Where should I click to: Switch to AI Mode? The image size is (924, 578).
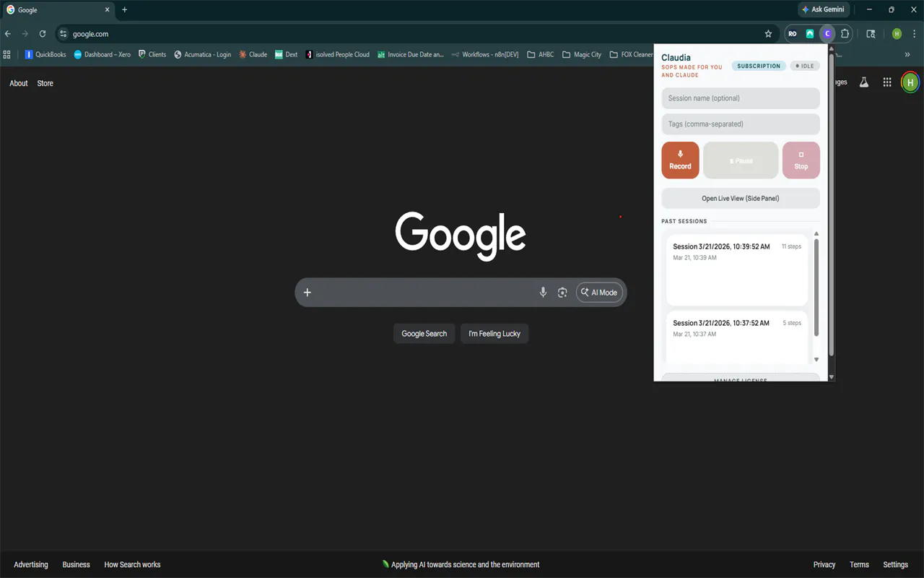coord(599,293)
